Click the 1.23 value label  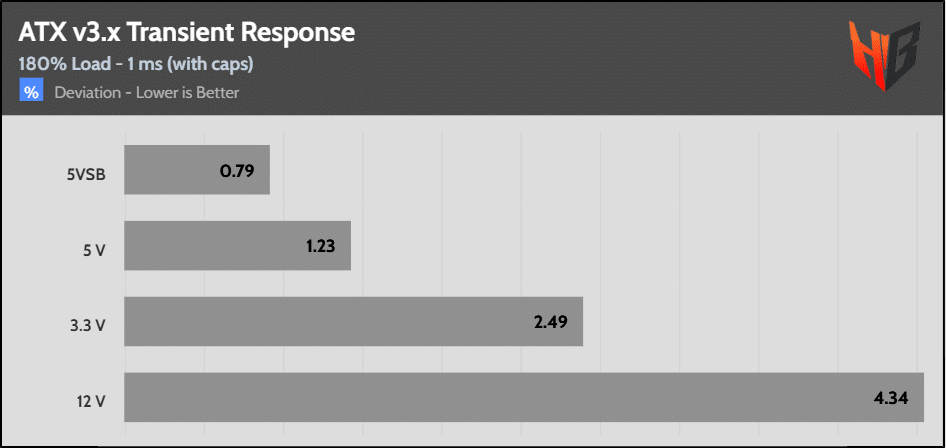click(319, 246)
